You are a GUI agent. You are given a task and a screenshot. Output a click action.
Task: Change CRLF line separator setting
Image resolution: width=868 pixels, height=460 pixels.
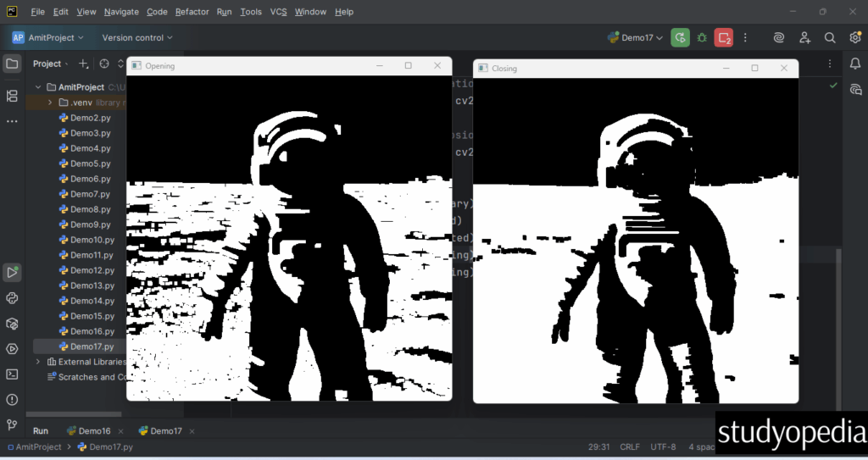click(x=630, y=446)
